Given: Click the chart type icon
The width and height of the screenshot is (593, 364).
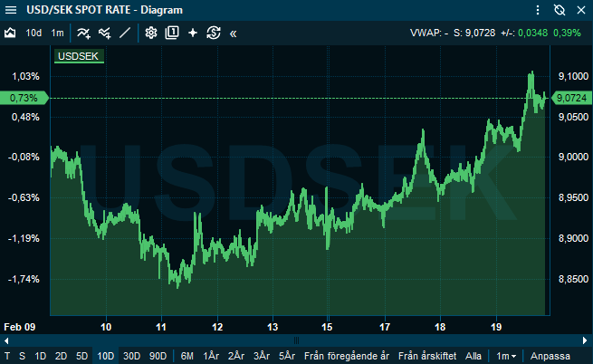Looking at the screenshot, I should 11,33.
